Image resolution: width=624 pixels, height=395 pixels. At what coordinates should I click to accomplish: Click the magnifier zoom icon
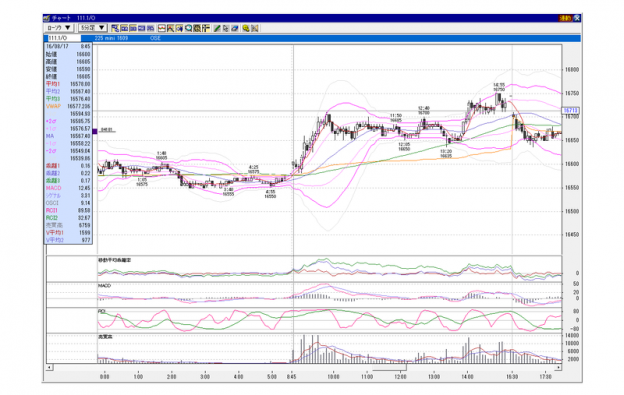189,28
